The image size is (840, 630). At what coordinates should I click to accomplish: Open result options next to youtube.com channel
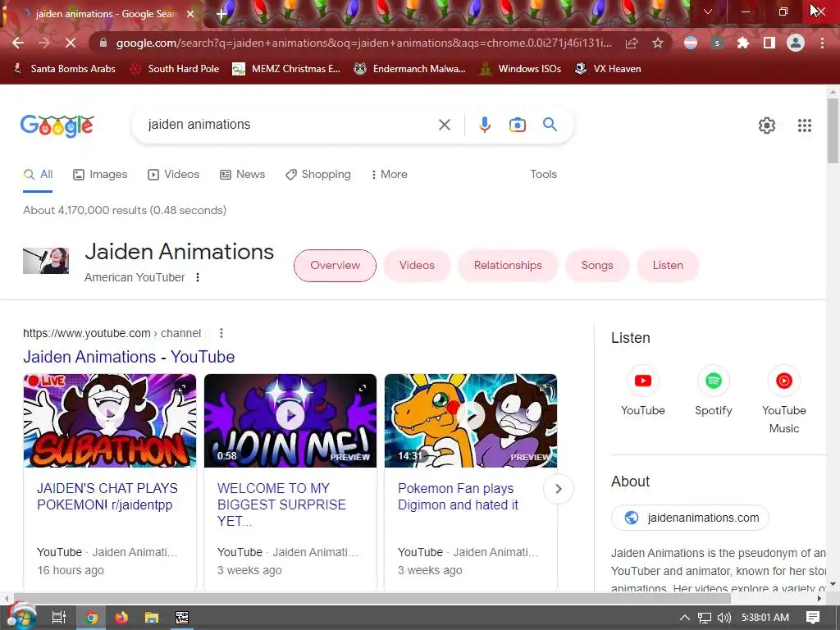[221, 333]
